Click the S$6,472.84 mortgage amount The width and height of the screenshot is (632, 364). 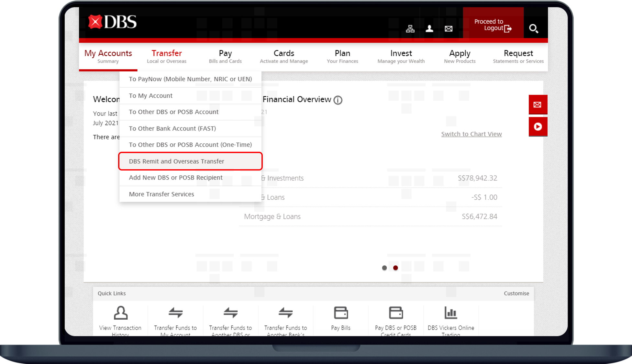click(x=479, y=217)
